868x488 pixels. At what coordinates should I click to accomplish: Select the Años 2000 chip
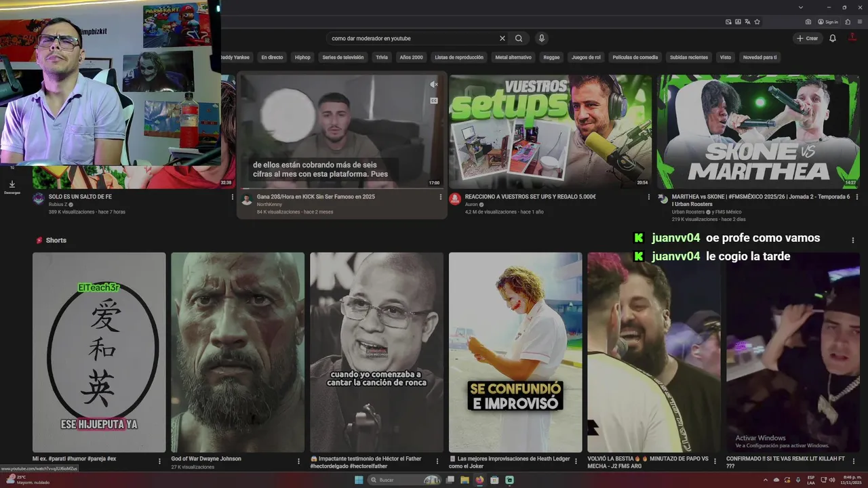pyautogui.click(x=411, y=58)
